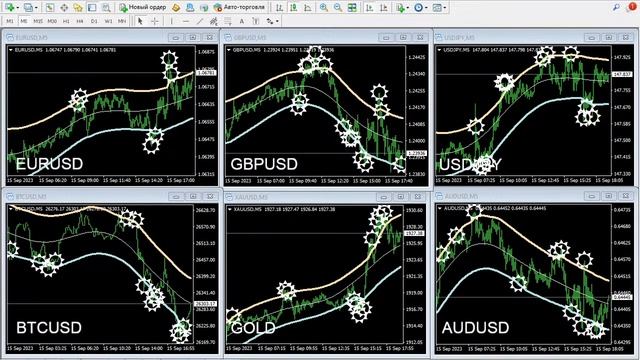Toggle one-click trading triangle on EURUSD chart

11,50
